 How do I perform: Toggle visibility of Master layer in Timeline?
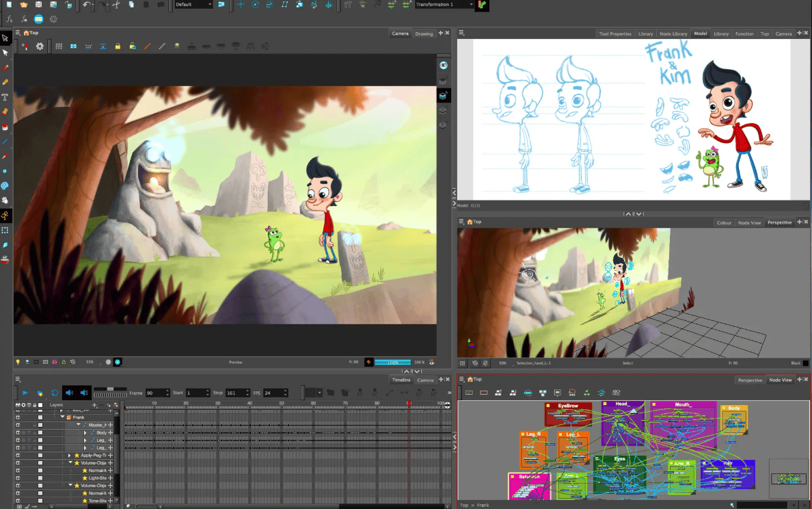[18, 425]
